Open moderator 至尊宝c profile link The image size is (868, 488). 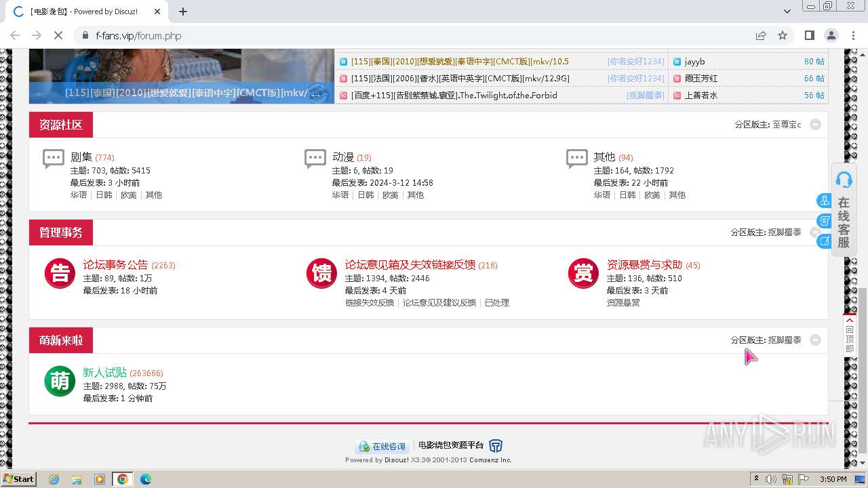[x=787, y=125]
